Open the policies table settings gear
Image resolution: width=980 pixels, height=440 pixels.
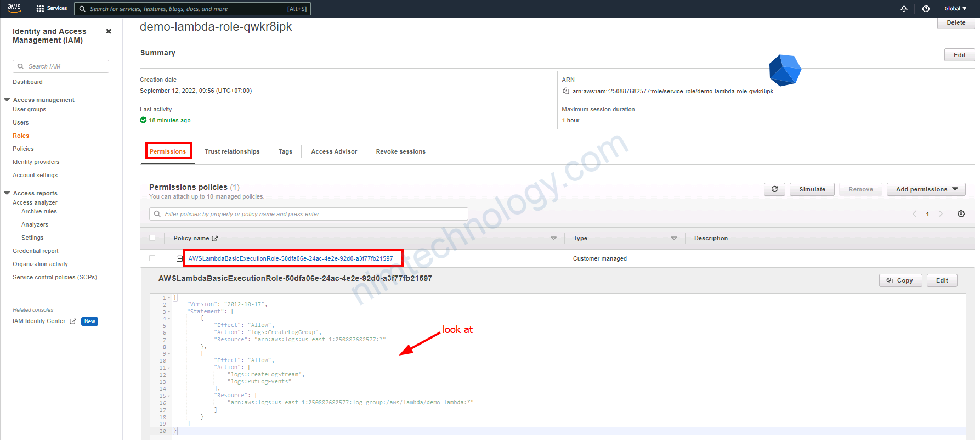(x=961, y=214)
